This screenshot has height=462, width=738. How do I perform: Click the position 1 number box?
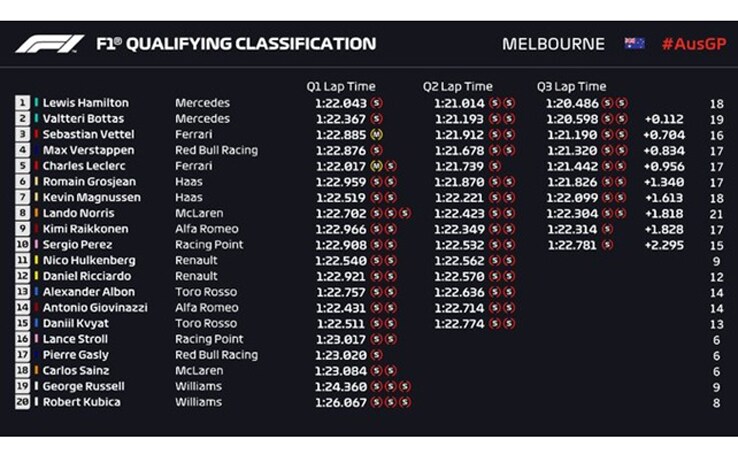pyautogui.click(x=22, y=103)
